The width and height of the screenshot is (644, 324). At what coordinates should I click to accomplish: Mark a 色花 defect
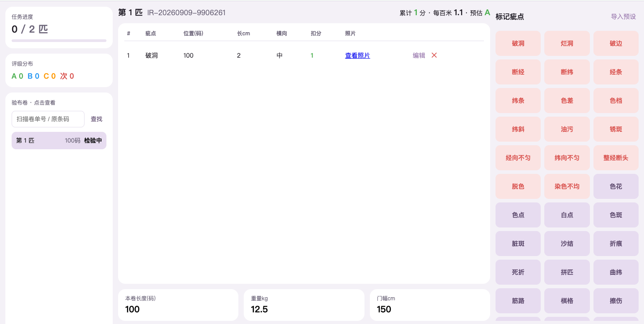[616, 186]
